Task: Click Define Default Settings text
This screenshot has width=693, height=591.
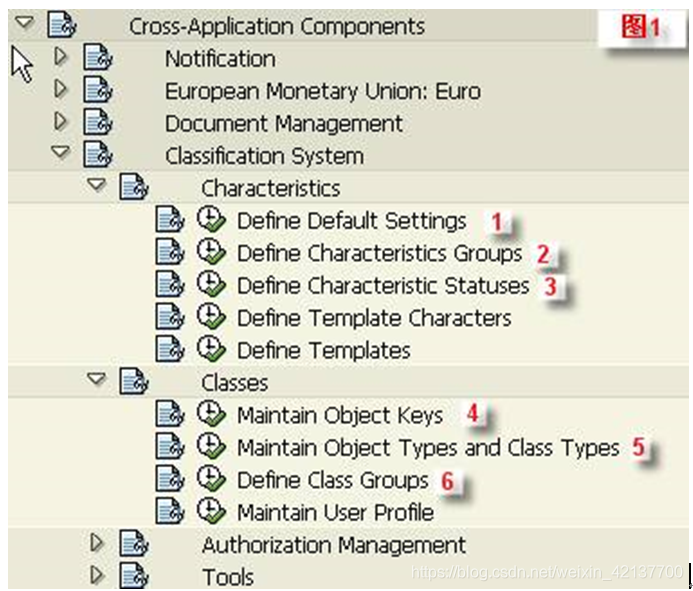Action: pos(352,221)
